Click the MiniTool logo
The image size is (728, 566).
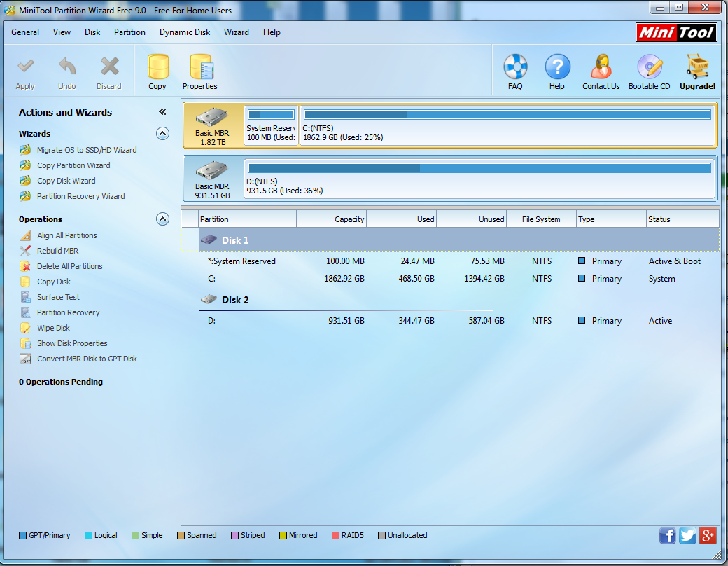point(676,32)
